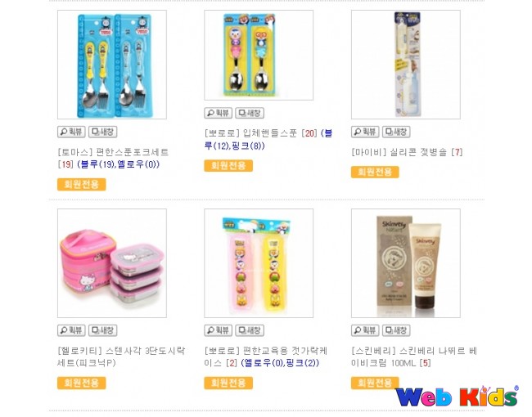Open [헬로키티] 스텐사각 3단도시락 product link

[121, 356]
